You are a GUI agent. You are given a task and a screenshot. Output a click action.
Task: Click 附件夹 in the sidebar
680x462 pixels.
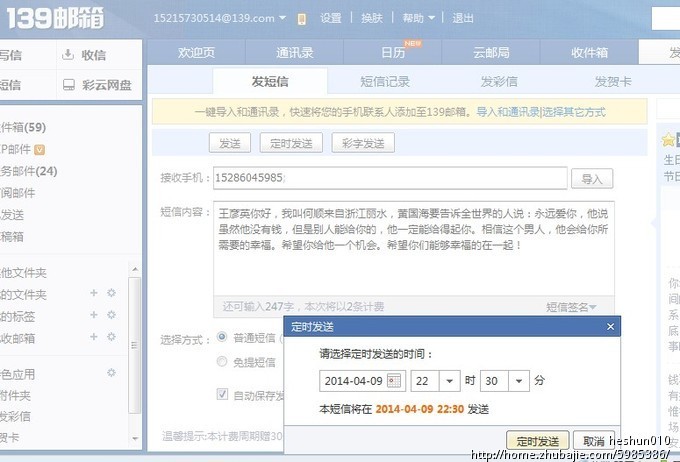[15, 395]
